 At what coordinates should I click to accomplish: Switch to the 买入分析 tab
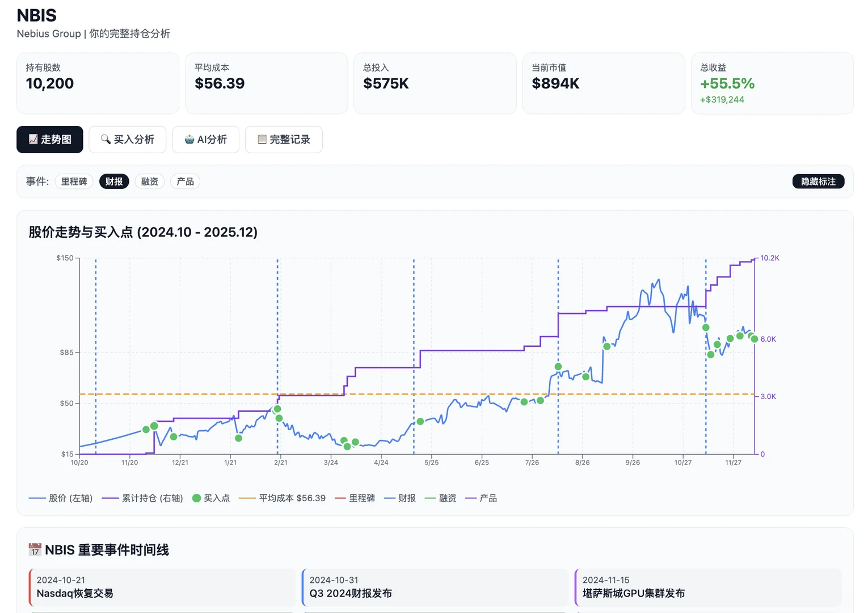[x=128, y=140]
